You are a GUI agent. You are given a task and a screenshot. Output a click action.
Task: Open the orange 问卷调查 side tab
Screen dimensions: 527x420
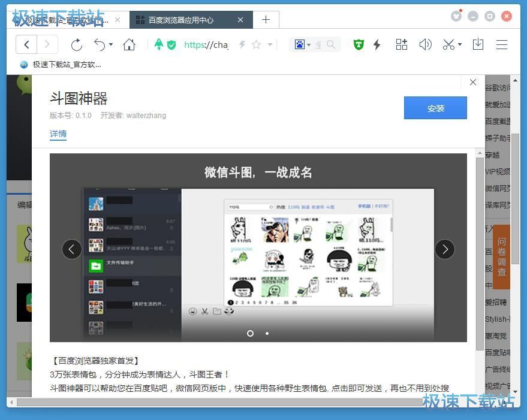[x=501, y=256]
